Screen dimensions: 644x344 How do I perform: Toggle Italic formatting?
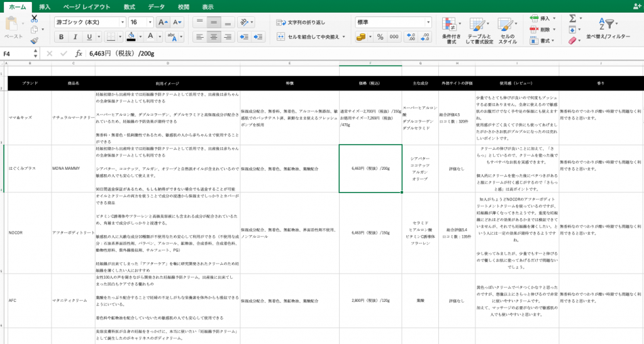[x=75, y=37]
